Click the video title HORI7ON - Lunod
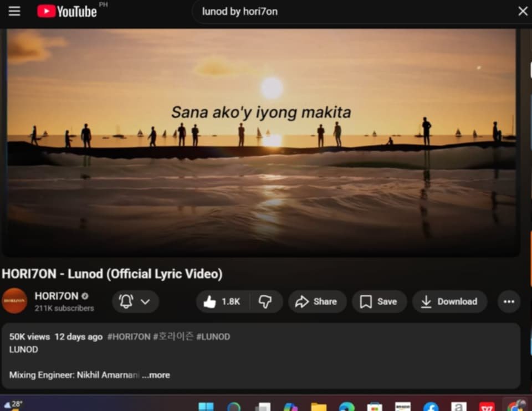532x411 pixels. pyautogui.click(x=112, y=274)
